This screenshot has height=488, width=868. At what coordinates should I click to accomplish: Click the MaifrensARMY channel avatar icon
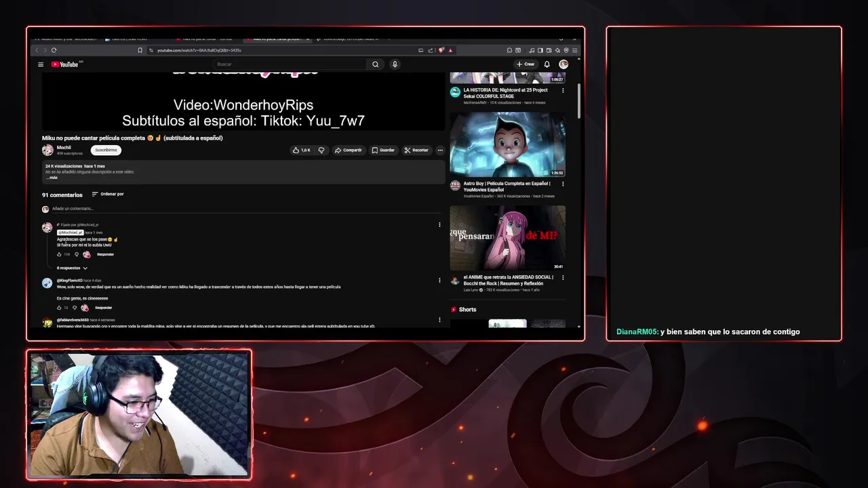(455, 91)
